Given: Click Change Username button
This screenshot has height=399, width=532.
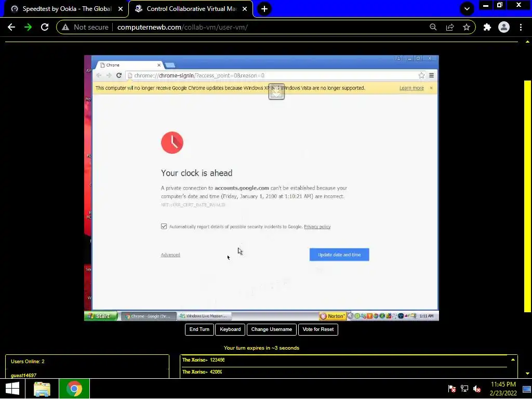Looking at the screenshot, I should pos(271,329).
